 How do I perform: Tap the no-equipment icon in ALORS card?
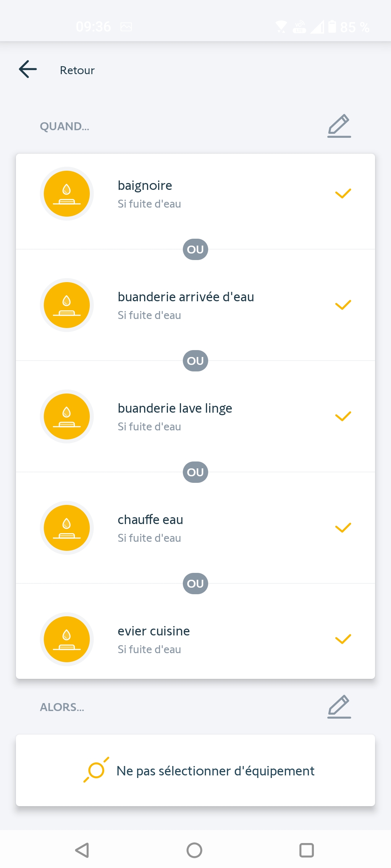tap(96, 770)
